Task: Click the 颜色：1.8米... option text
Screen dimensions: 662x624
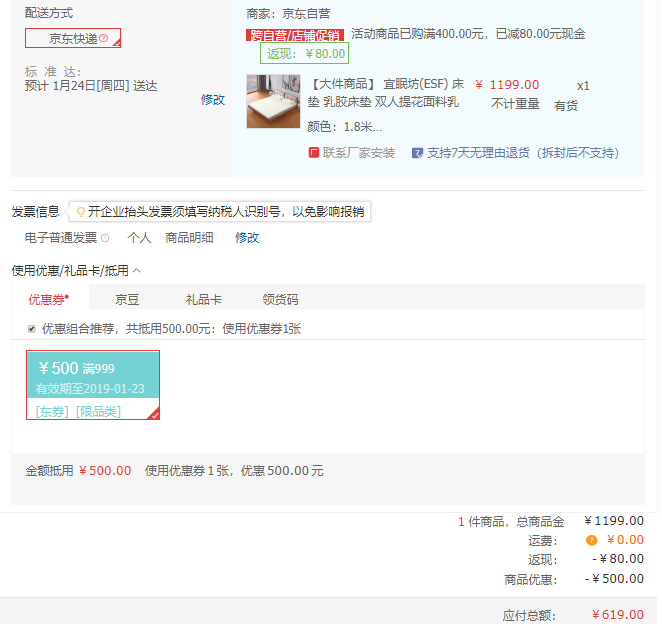Action: [x=345, y=127]
